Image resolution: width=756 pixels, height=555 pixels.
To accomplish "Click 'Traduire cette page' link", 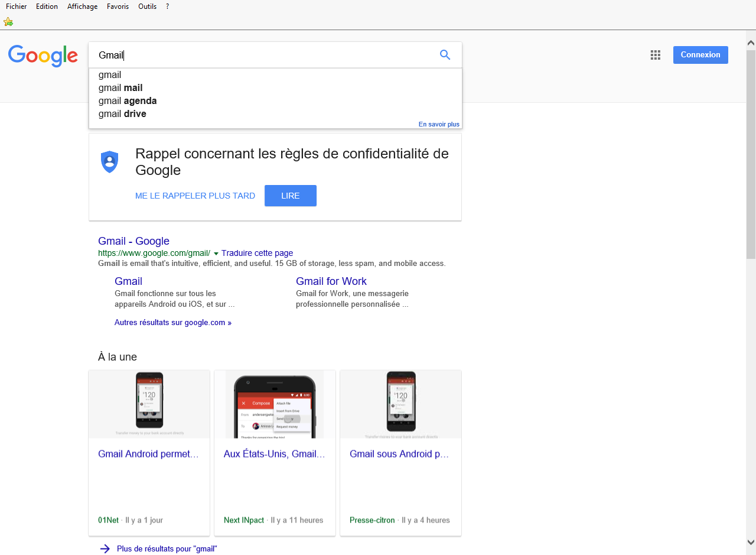I will tap(257, 253).
